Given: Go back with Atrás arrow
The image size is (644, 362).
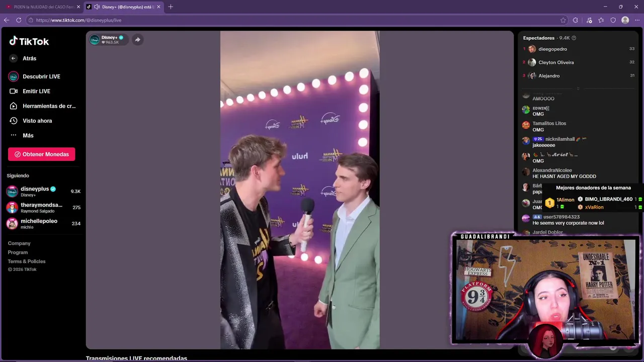Looking at the screenshot, I should click(x=14, y=58).
